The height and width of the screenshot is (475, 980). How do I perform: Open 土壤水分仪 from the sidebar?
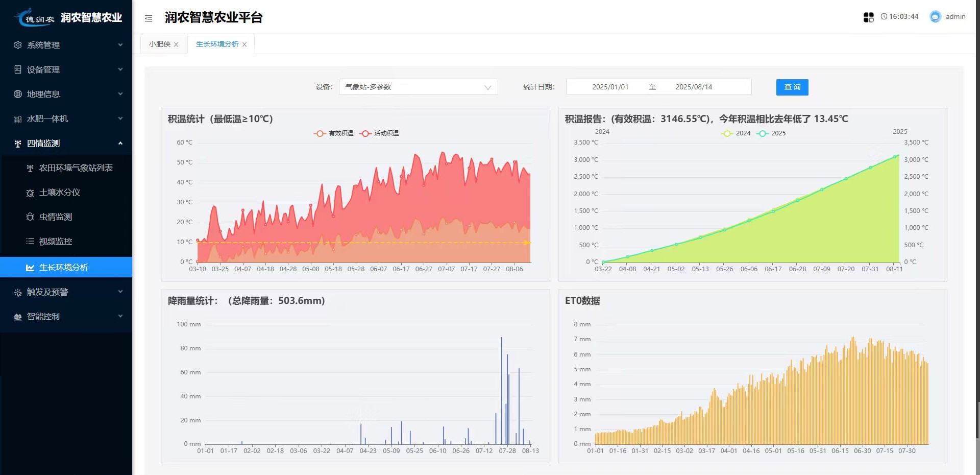click(60, 193)
